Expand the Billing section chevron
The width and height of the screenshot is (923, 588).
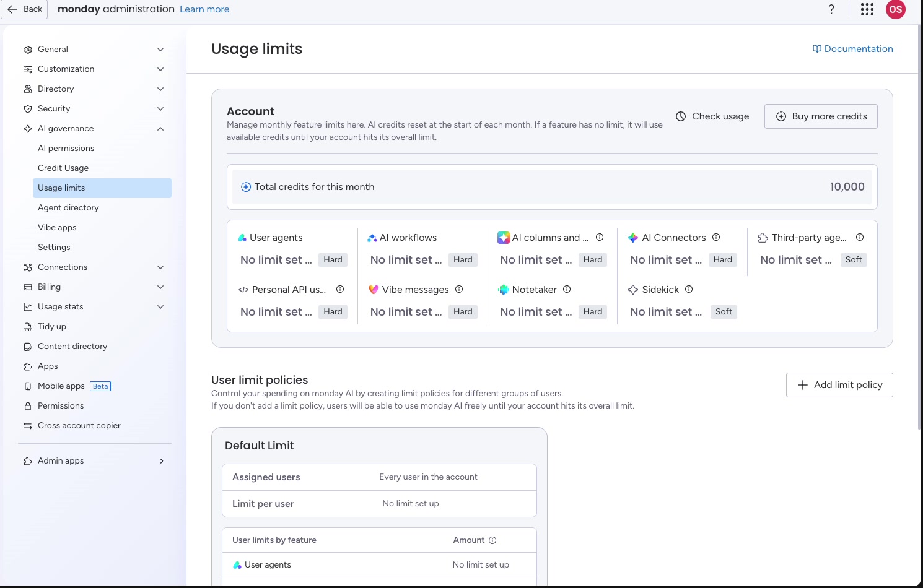pos(160,287)
